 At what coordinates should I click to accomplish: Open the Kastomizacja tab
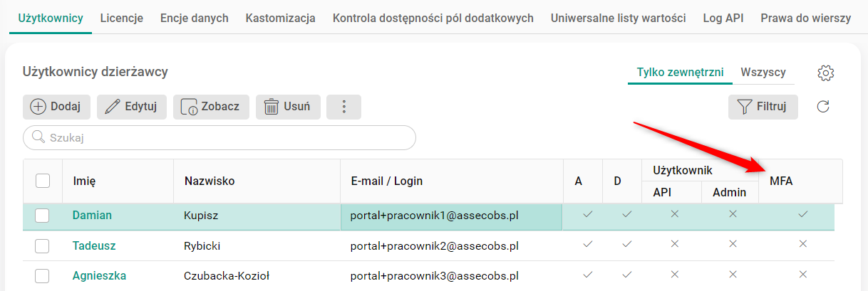[280, 18]
